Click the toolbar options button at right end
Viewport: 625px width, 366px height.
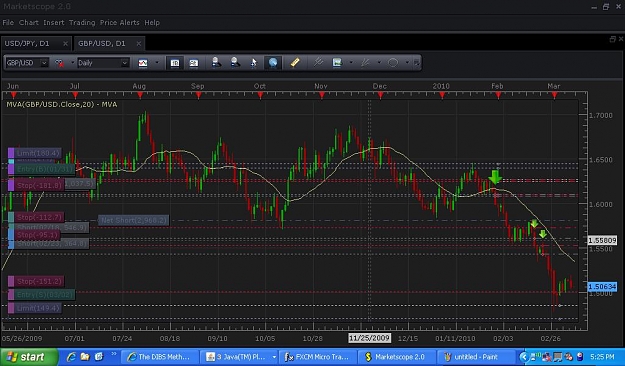pos(417,63)
